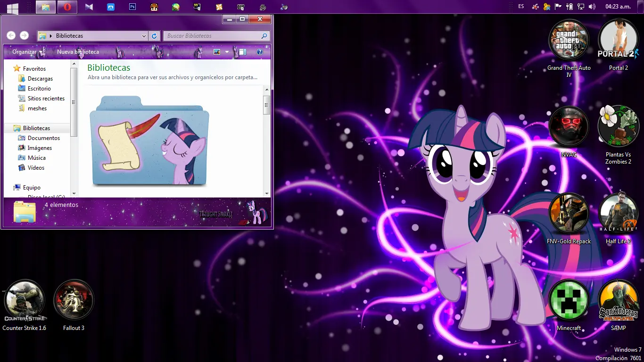This screenshot has height=362, width=644.
Task: Open the Imágenes library in the sidebar
Action: (x=35, y=148)
